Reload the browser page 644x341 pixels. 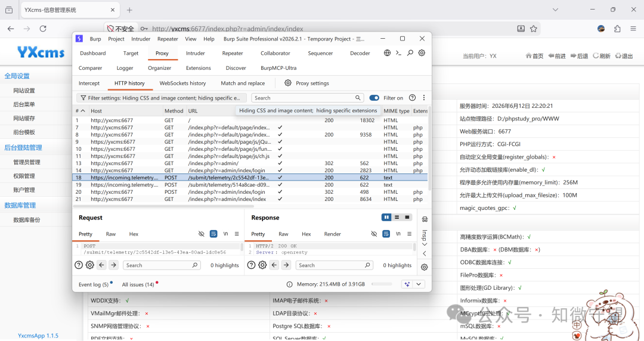(43, 29)
